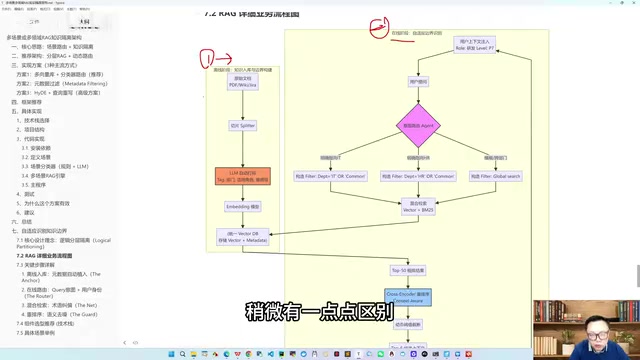Jump to outline item 多场景或多领域RAG知识隔离架构
640x360 pixels.
(x=44, y=38)
